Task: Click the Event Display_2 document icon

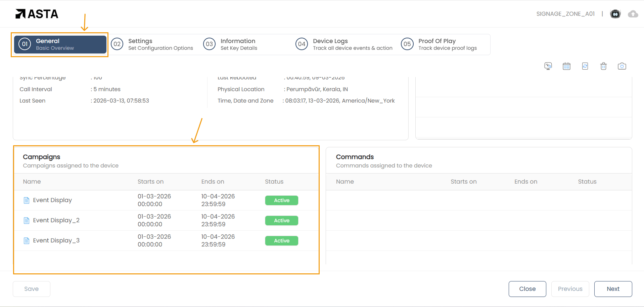Action: 27,221
